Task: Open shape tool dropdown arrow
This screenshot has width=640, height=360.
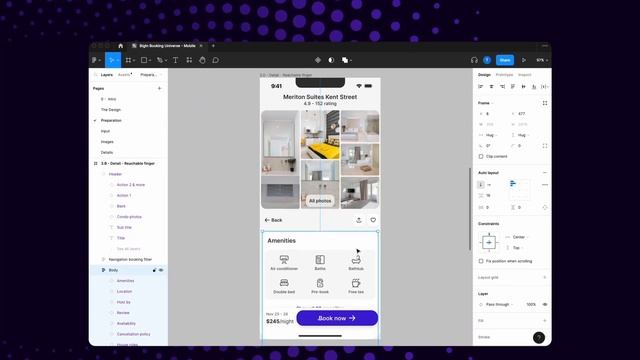Action: [x=150, y=60]
